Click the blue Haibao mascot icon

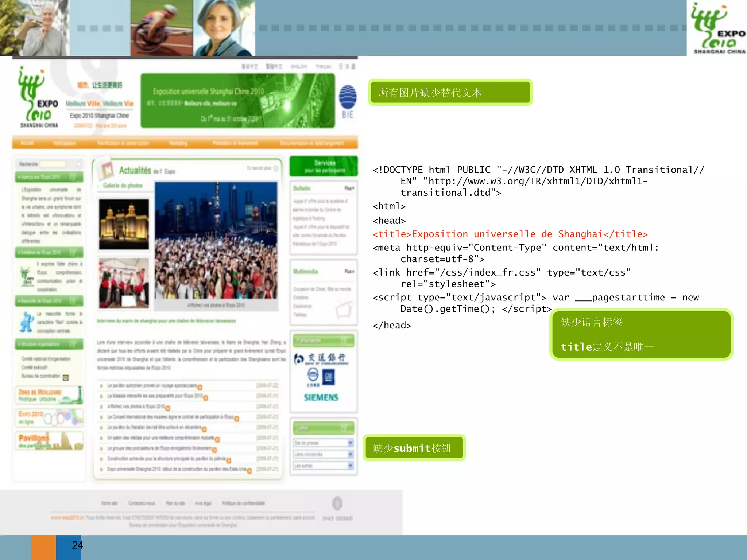[27, 322]
